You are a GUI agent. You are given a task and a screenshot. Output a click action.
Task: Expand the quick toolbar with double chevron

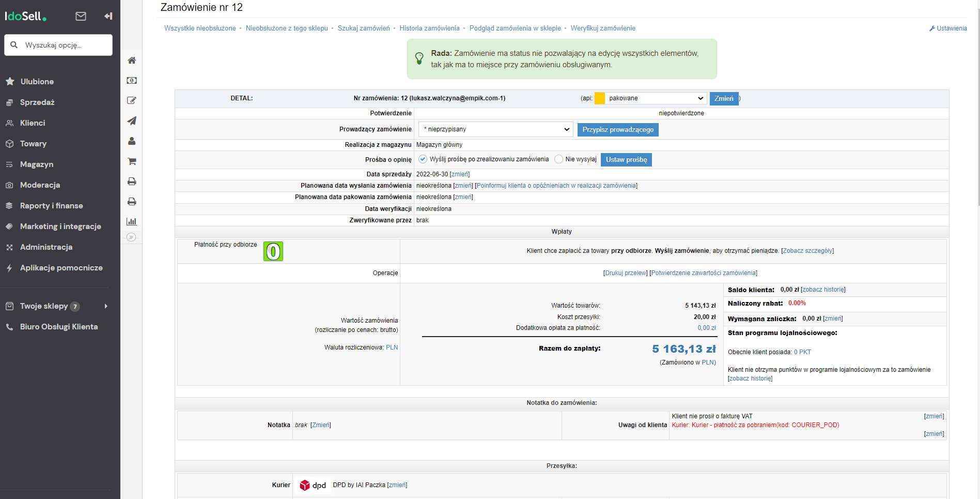(x=131, y=237)
